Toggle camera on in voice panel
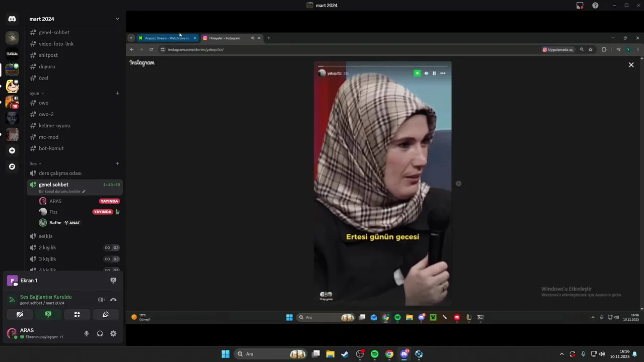 click(x=20, y=314)
